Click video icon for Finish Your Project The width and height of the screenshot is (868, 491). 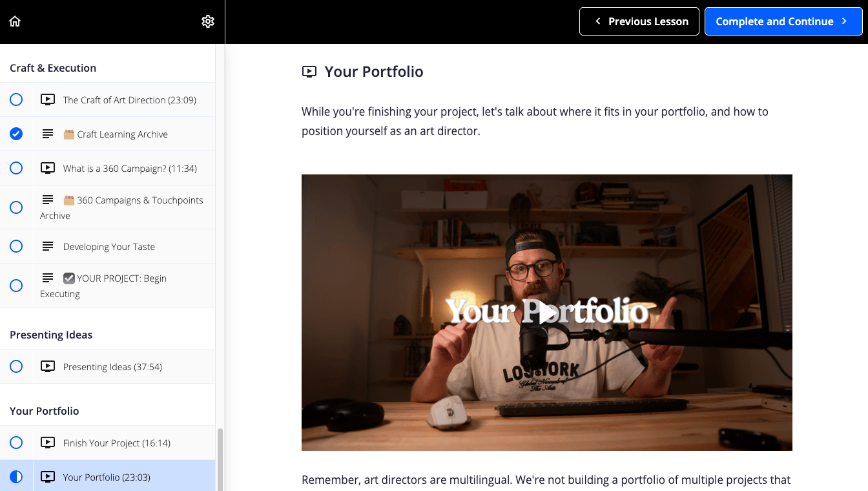pyautogui.click(x=48, y=443)
